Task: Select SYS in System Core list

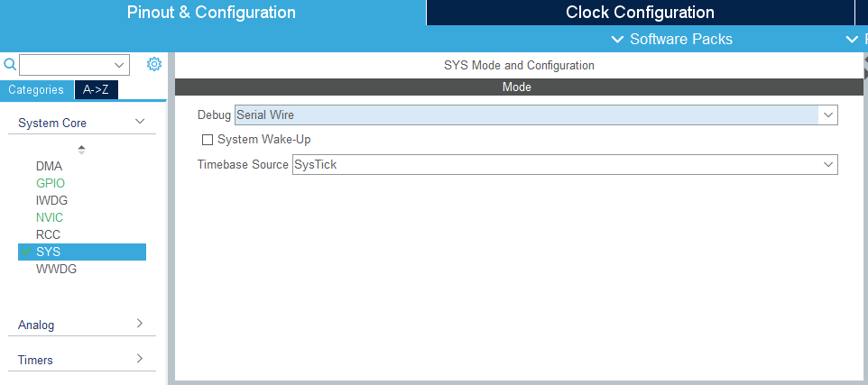Action: coord(82,252)
